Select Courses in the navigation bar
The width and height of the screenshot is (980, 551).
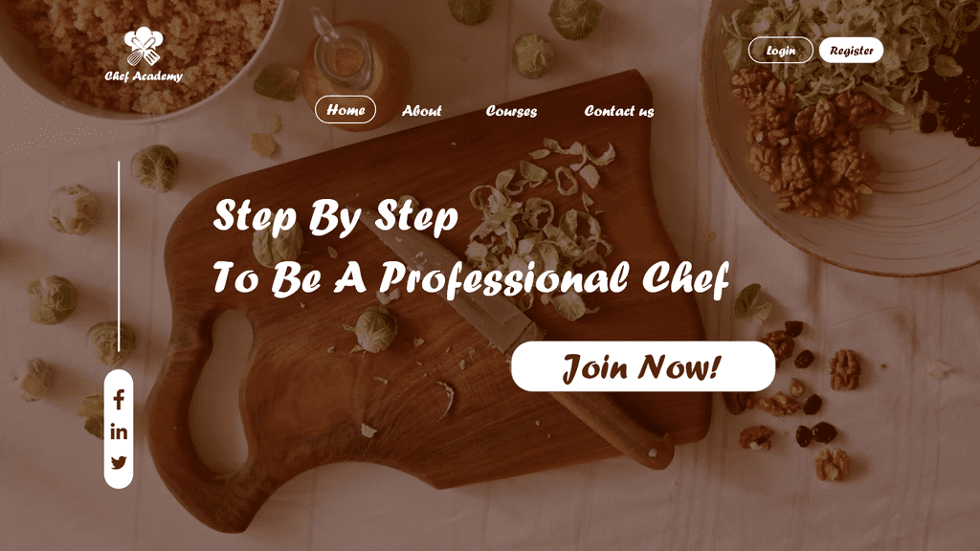tap(511, 111)
